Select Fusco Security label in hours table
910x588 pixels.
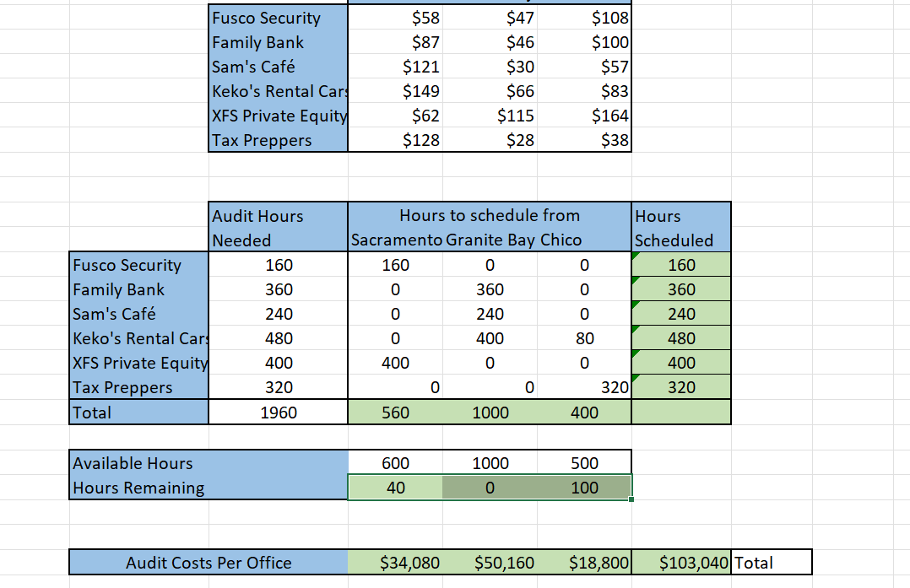138,264
